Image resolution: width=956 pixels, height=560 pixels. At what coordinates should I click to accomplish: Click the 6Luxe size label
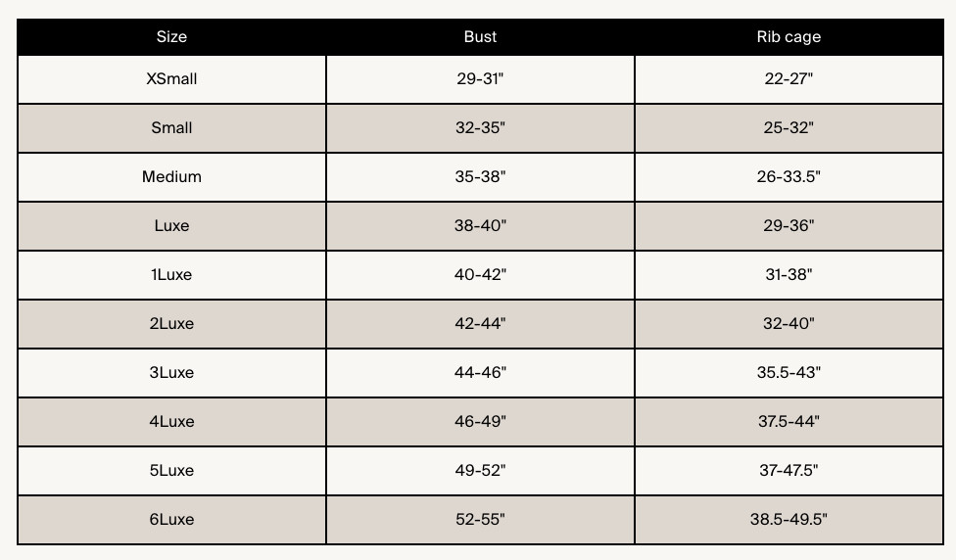tap(171, 520)
